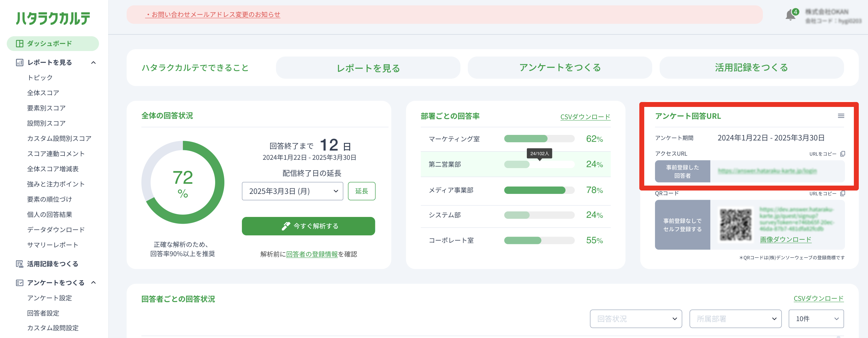Open 全体スコア report page

43,93
